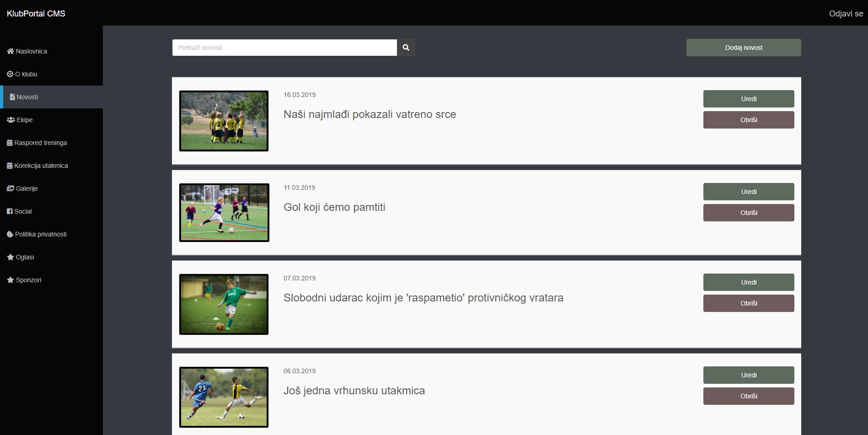Focus the Pretraži novosti search field

(x=284, y=48)
